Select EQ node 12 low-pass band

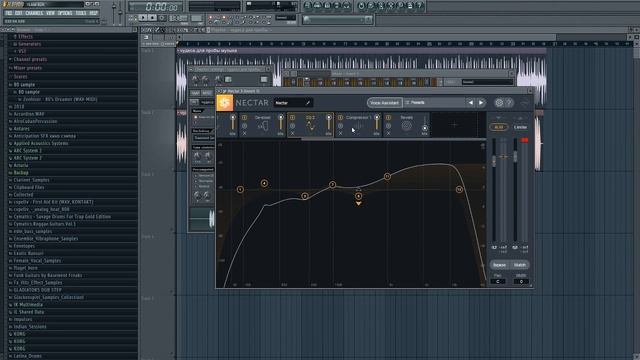click(x=459, y=189)
